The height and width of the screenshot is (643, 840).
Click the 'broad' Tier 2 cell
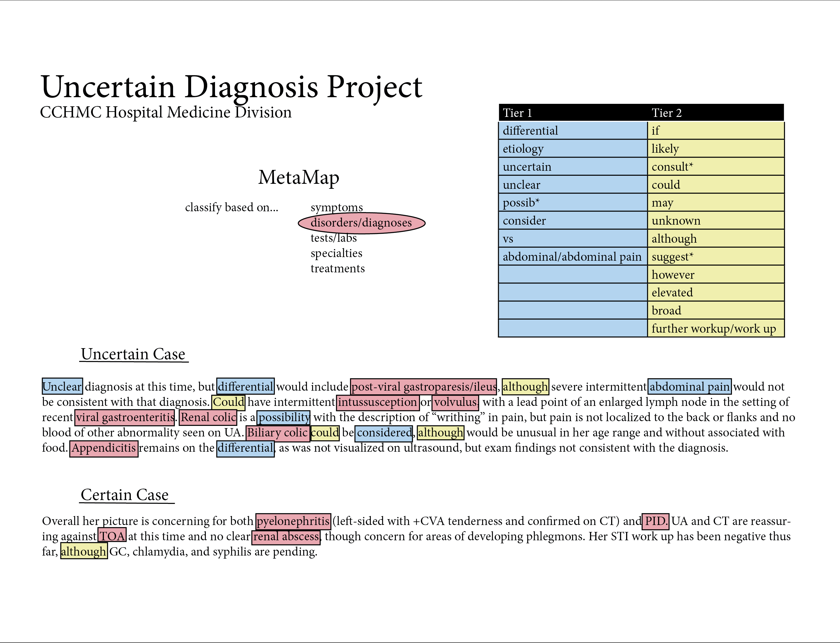716,310
